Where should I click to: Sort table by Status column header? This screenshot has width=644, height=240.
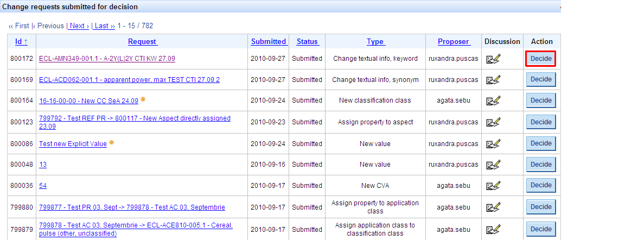tap(307, 42)
